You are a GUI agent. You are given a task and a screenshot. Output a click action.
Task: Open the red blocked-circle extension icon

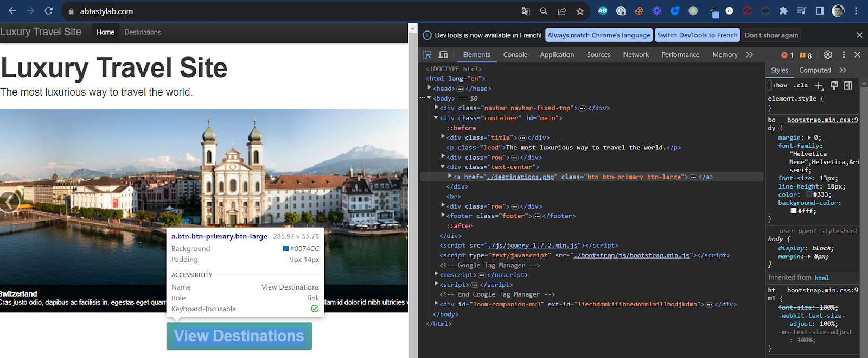747,10
